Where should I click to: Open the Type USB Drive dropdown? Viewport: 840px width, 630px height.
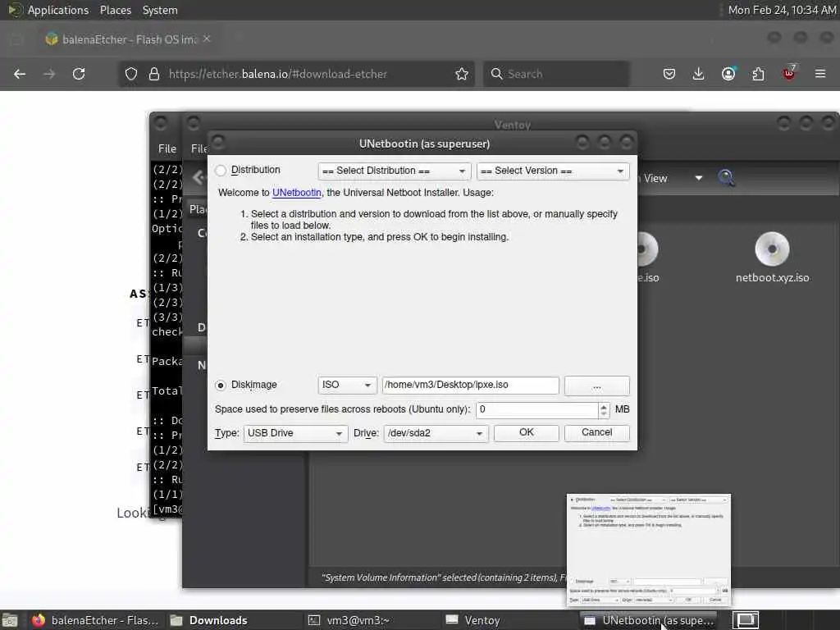295,433
